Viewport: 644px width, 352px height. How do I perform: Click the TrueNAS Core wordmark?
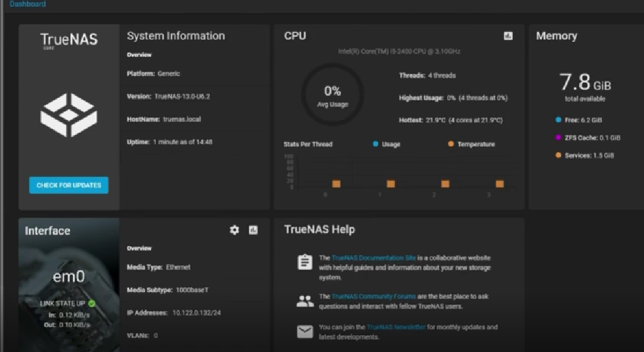pyautogui.click(x=69, y=40)
